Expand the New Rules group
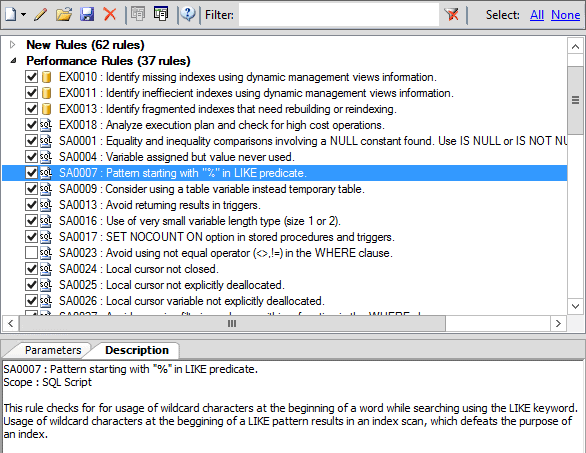Screen dimensions: 586x453 click(13, 45)
